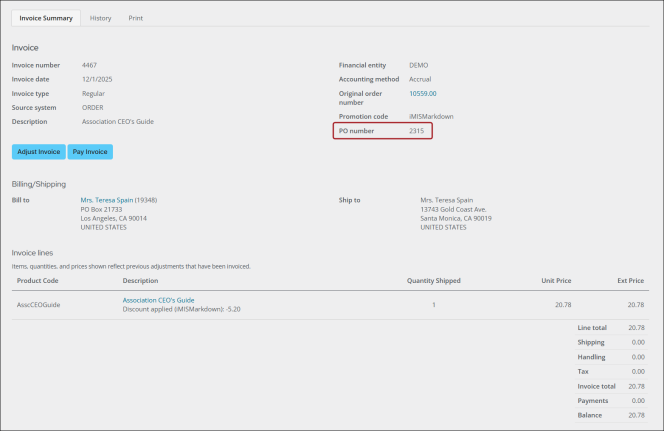
Task: Click the Quantity Shipped column header
Action: [433, 281]
